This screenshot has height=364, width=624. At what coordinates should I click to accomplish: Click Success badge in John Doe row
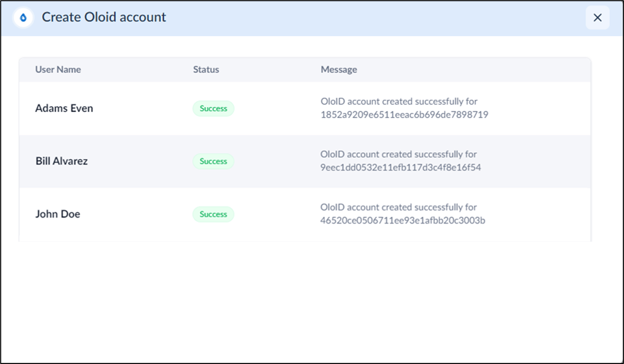[213, 214]
